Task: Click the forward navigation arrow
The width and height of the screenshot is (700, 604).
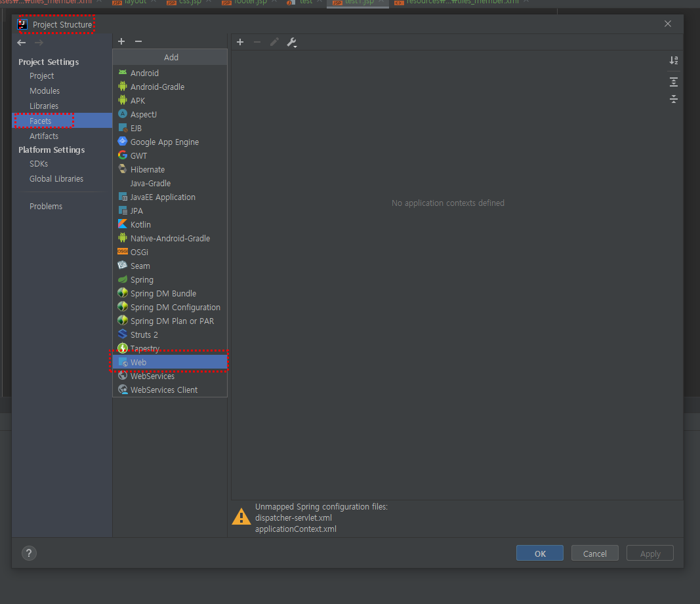Action: (x=39, y=43)
